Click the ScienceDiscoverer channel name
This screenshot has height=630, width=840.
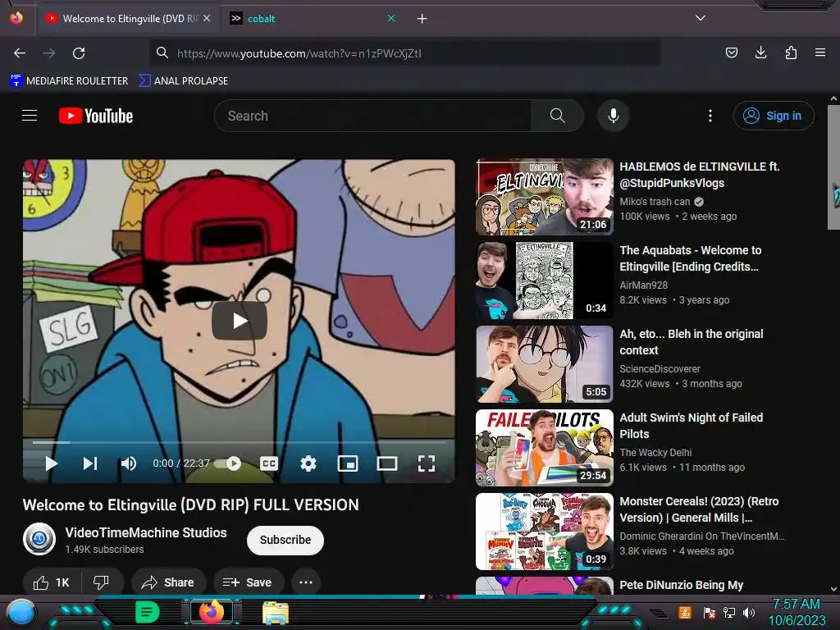660,368
